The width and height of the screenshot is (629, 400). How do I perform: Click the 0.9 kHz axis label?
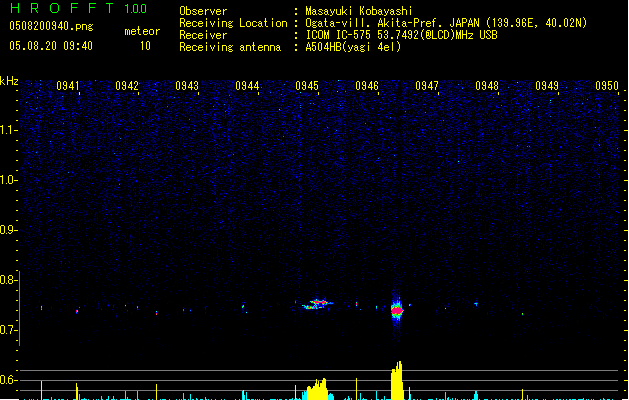[x=9, y=230]
